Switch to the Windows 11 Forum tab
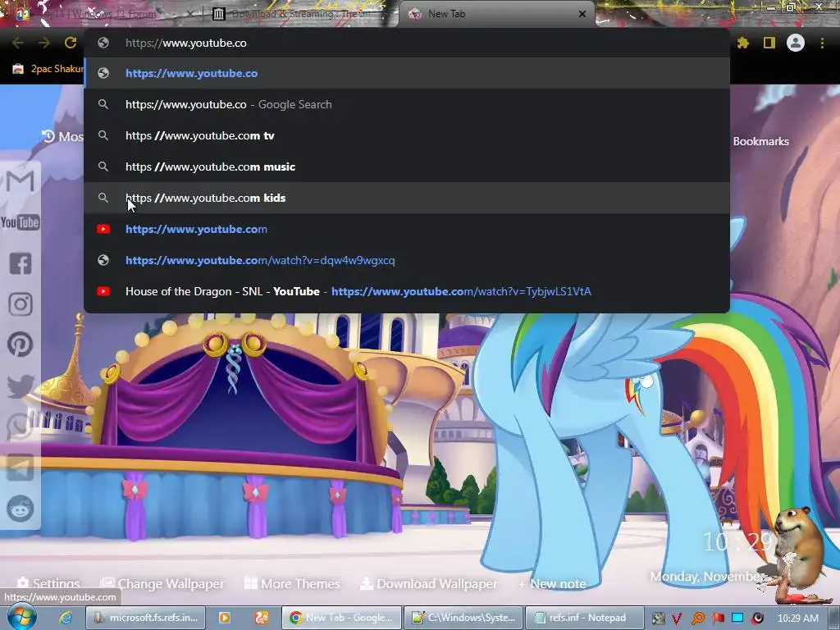840x630 pixels. pyautogui.click(x=101, y=14)
